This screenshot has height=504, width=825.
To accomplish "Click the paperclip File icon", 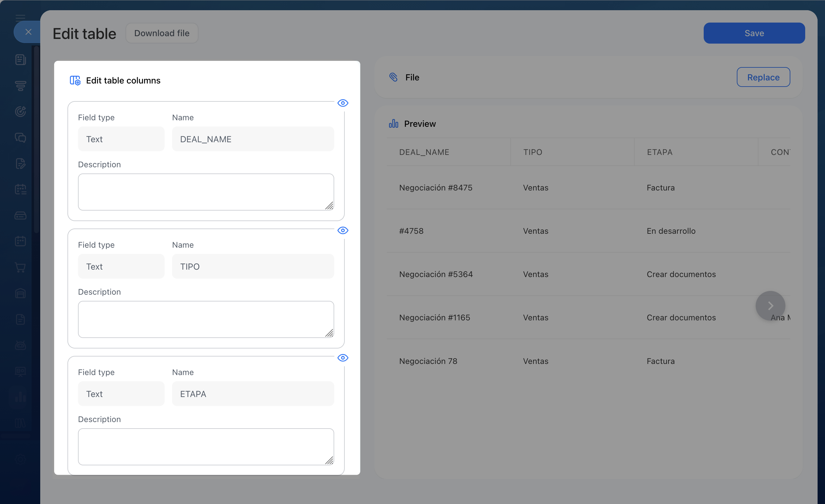I will 393,77.
